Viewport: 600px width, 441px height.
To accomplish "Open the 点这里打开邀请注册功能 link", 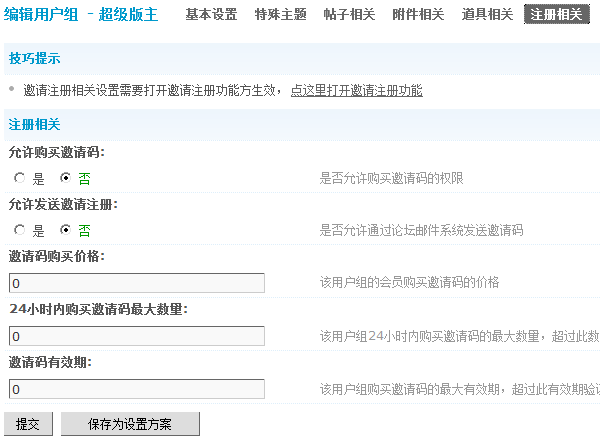I will point(357,91).
